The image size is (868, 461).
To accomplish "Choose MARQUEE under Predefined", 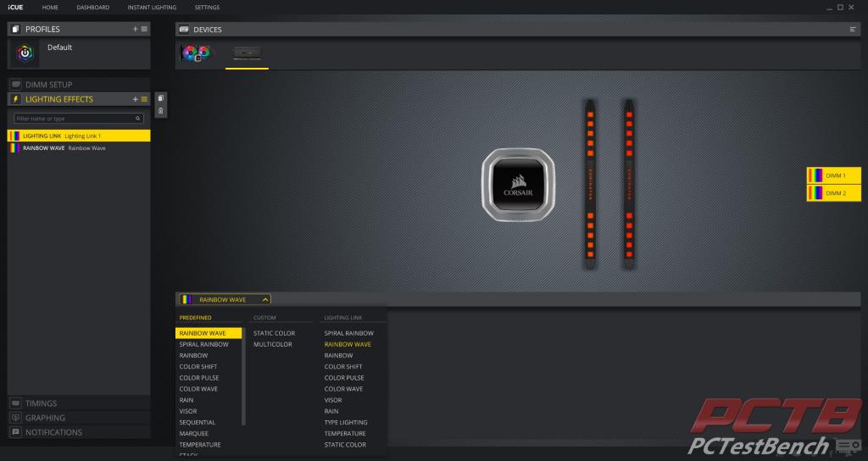I will [x=194, y=433].
